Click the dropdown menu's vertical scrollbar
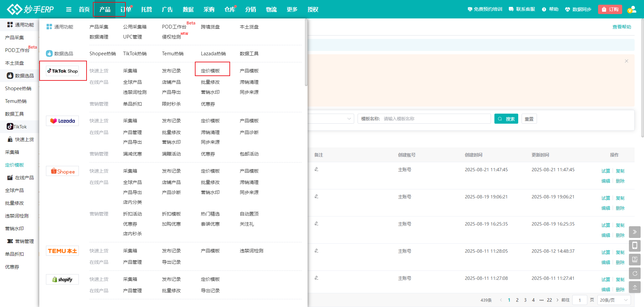Screen dimensions: 644x307 [x=306, y=53]
